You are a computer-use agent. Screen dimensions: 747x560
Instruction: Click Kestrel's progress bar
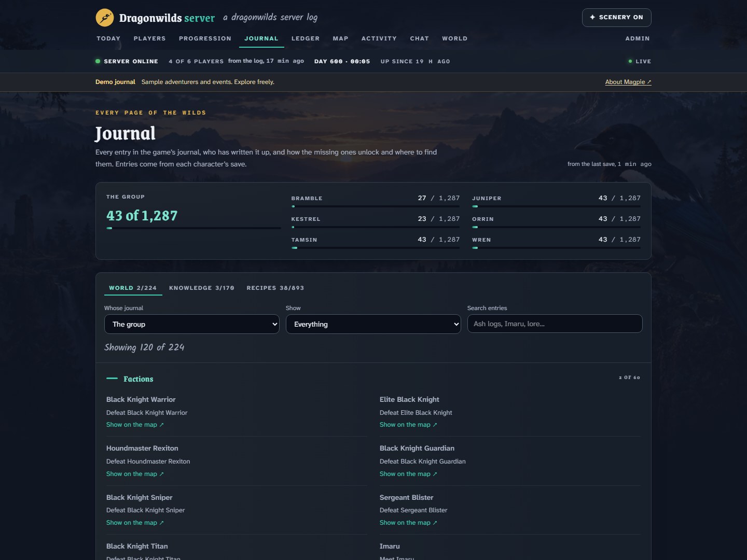point(376,227)
